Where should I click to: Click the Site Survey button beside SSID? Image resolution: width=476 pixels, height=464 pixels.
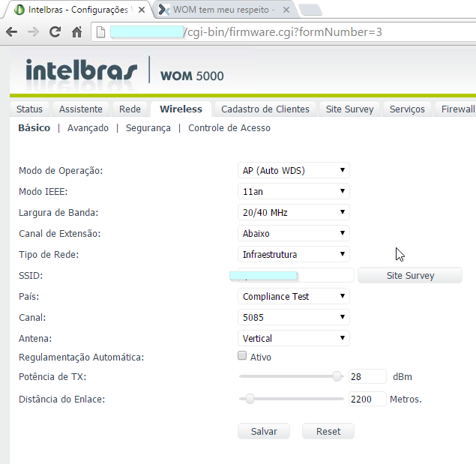tap(410, 275)
